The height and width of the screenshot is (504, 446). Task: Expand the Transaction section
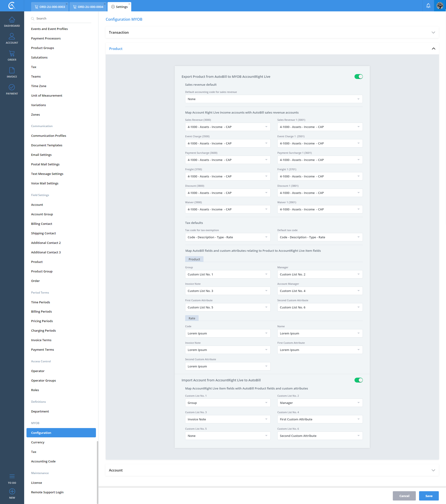pos(433,33)
